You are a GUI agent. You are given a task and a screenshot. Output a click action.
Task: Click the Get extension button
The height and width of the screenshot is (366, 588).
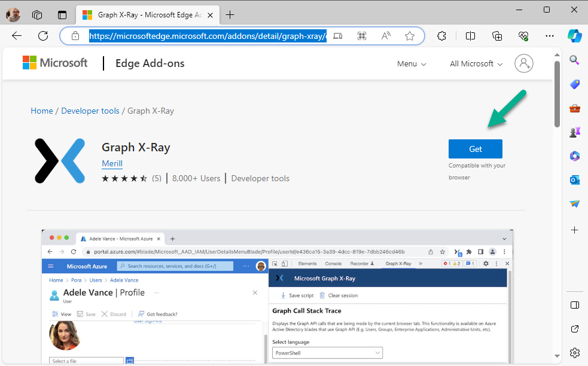coord(475,149)
